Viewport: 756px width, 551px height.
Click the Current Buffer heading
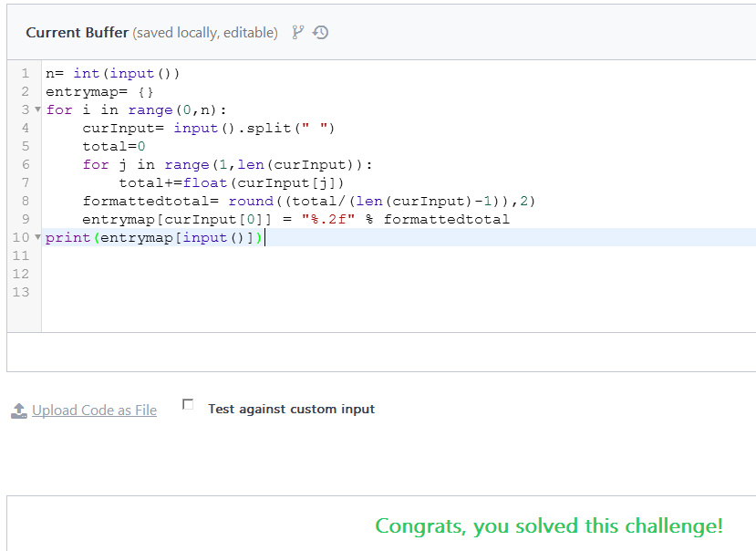pyautogui.click(x=77, y=33)
